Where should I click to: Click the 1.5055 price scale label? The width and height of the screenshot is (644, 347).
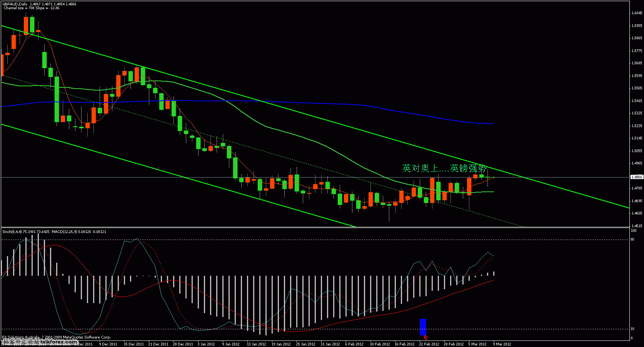tap(637, 151)
